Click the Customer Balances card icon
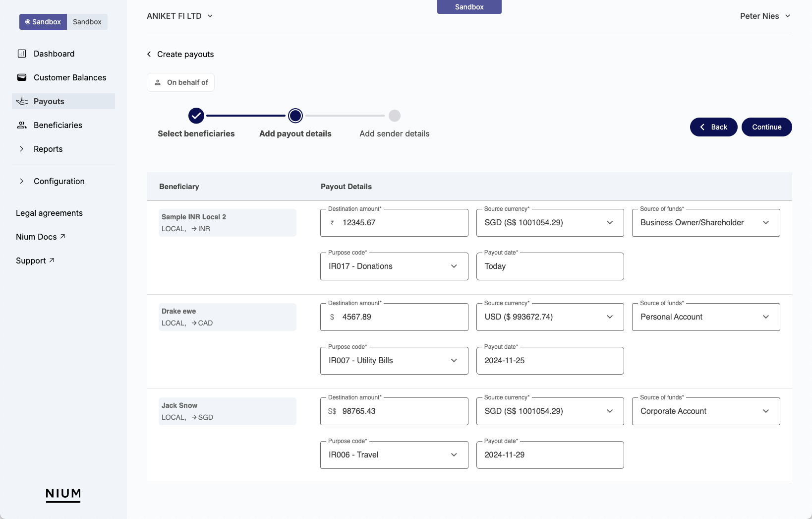Viewport: 812px width, 519px height. [x=22, y=77]
